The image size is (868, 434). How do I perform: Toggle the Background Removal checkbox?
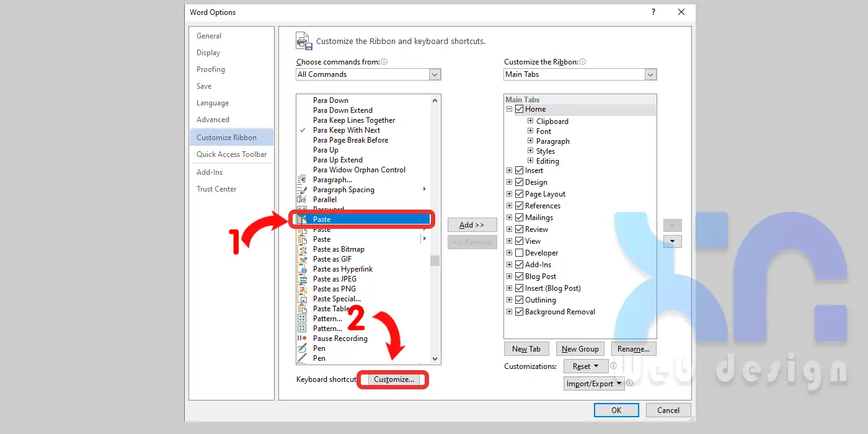pos(519,312)
